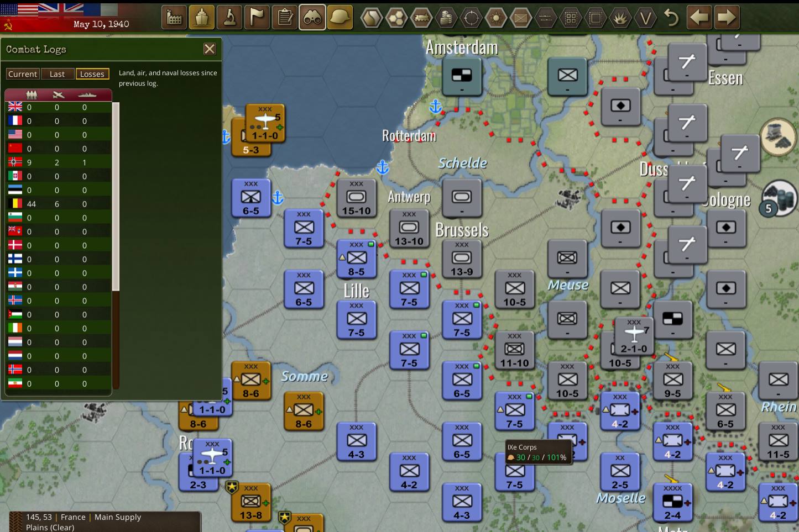This screenshot has width=799, height=532.
Task: Click the Main Supply status text
Action: pos(118,517)
